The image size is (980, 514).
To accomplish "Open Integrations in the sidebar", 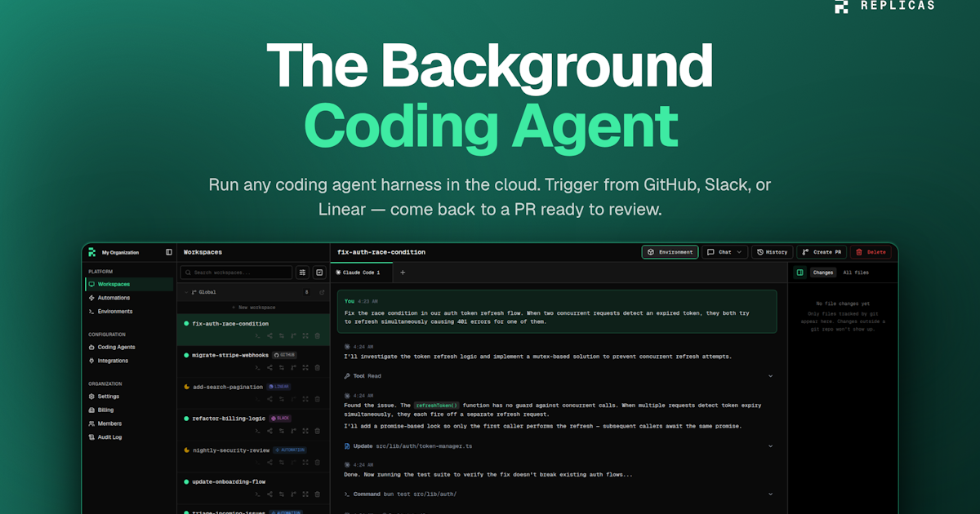I will (129, 361).
